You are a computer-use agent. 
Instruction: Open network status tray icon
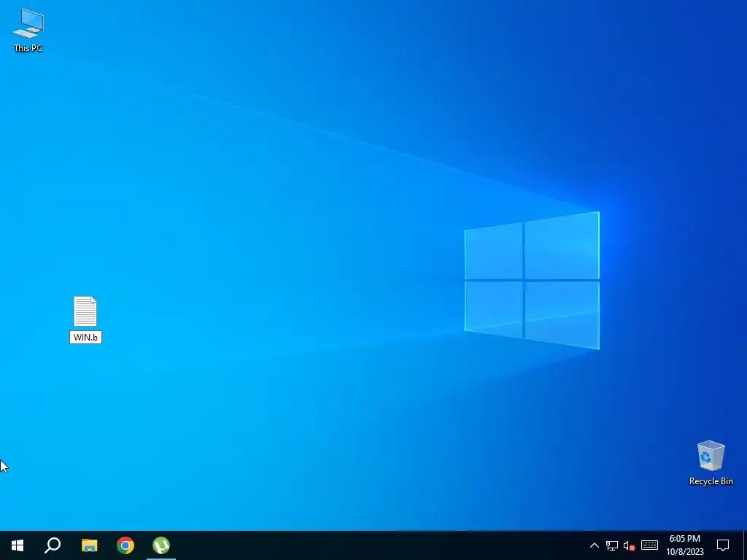click(612, 545)
